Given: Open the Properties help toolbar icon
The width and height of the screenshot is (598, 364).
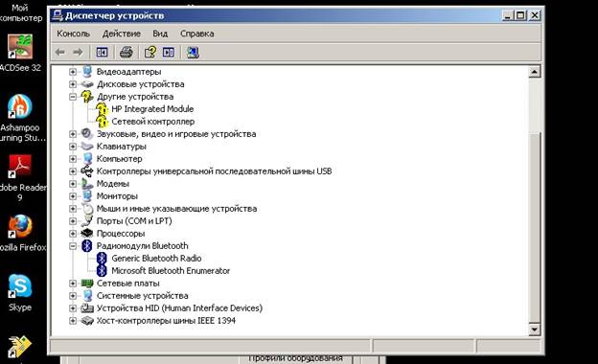Looking at the screenshot, I should tap(150, 53).
